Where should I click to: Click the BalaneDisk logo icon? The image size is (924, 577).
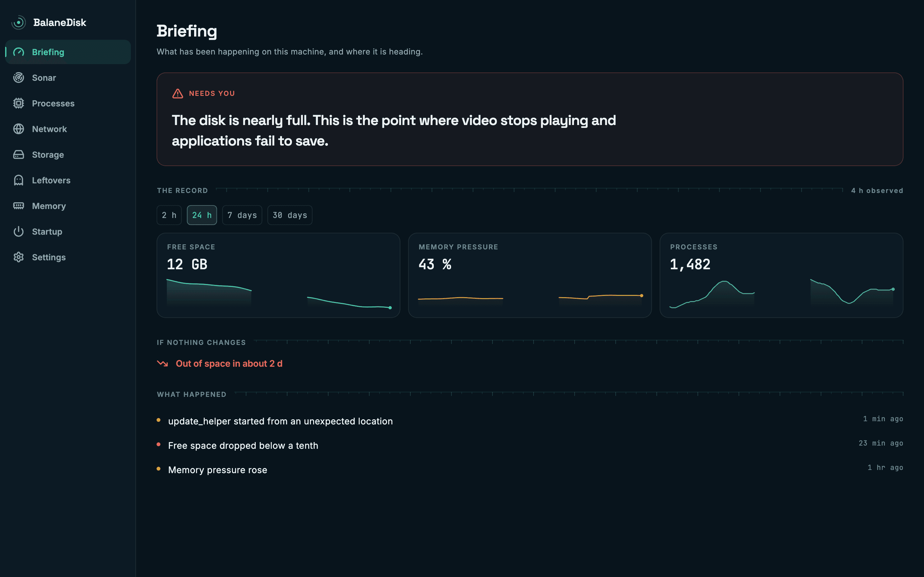[x=18, y=22]
